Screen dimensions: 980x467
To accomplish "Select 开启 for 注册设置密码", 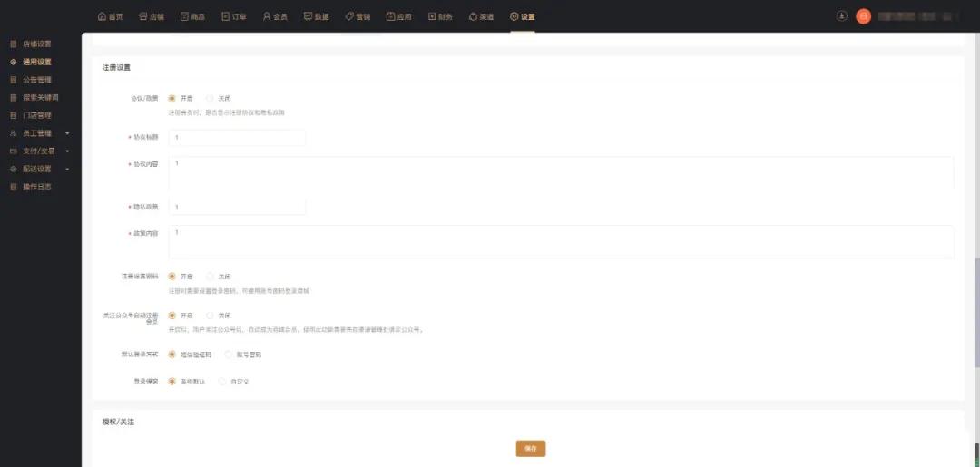I will pyautogui.click(x=171, y=276).
